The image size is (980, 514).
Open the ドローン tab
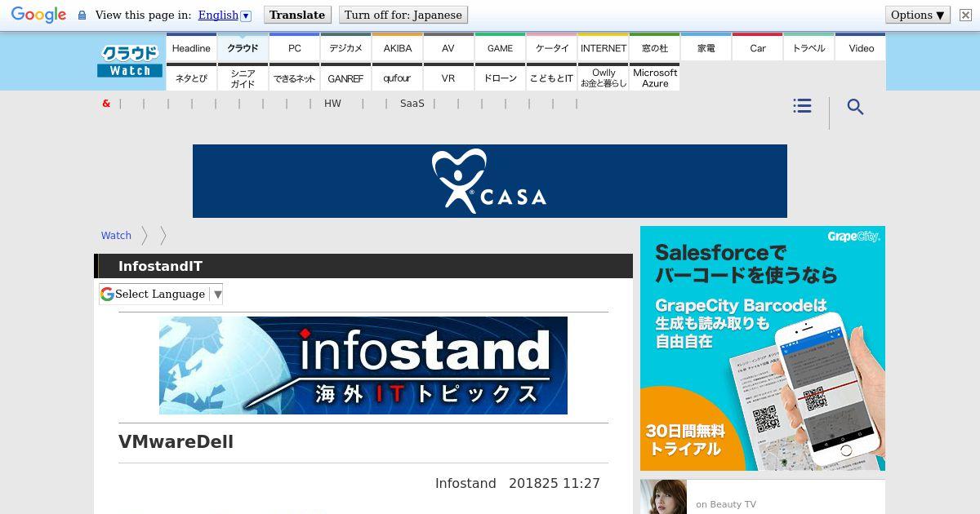pyautogui.click(x=500, y=78)
